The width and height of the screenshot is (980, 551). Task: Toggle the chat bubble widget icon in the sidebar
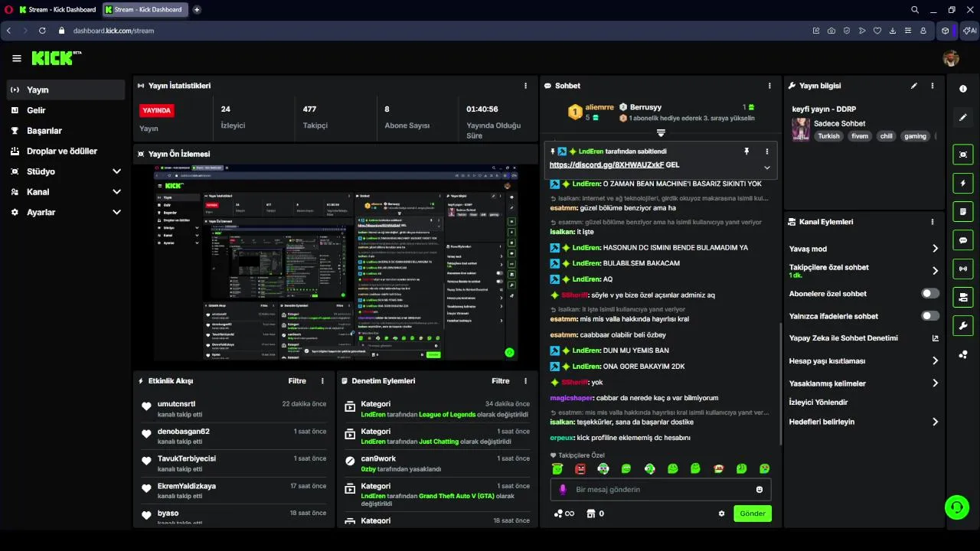(x=963, y=240)
